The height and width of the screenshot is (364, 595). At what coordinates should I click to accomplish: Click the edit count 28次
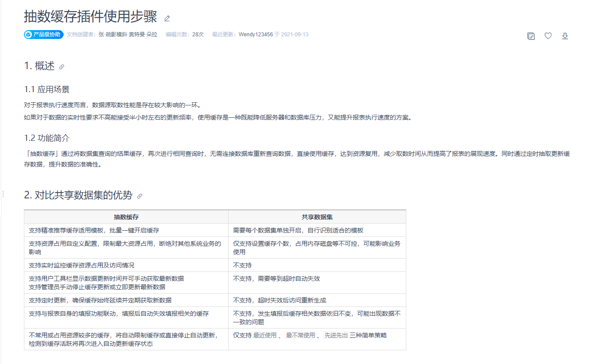pos(198,35)
